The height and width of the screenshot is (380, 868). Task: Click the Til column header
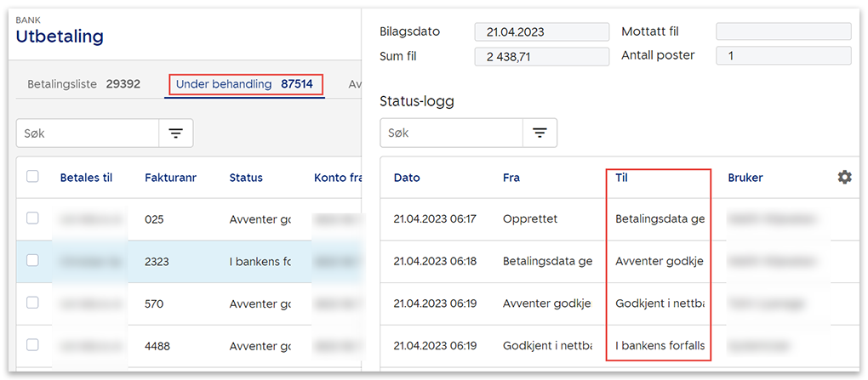pyautogui.click(x=622, y=178)
